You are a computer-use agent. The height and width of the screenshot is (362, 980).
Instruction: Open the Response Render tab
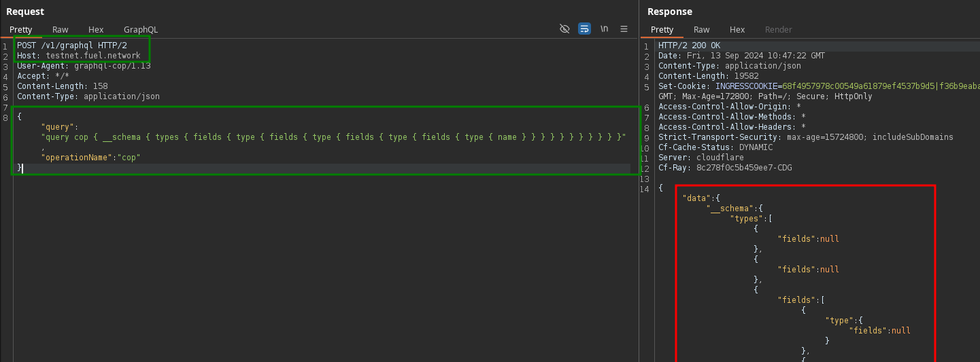[x=779, y=30]
